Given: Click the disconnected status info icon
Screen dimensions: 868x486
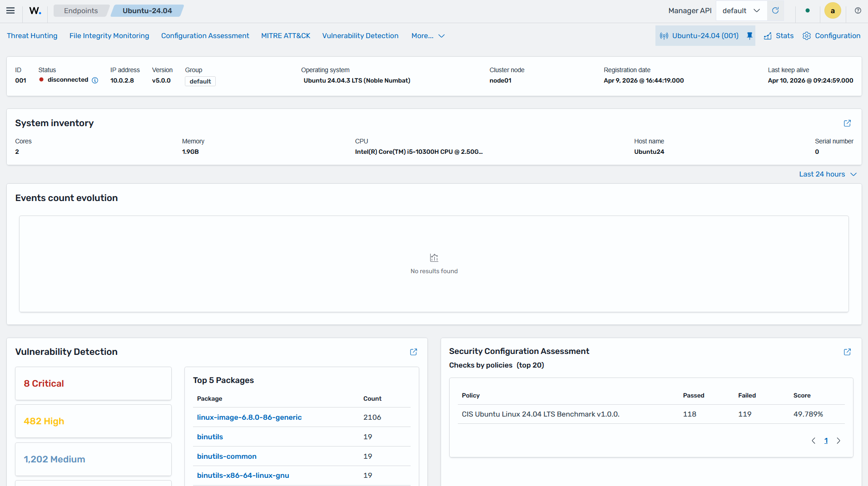Looking at the screenshot, I should pyautogui.click(x=95, y=80).
